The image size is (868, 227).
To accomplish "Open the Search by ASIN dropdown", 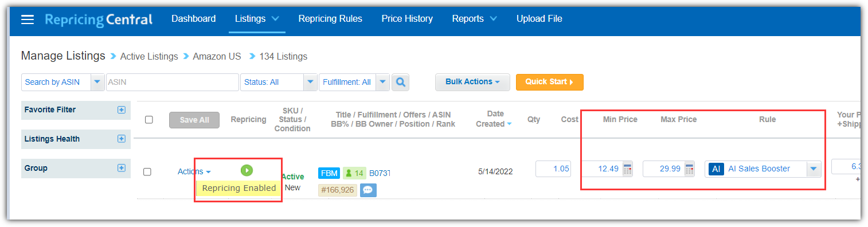I will coord(97,83).
